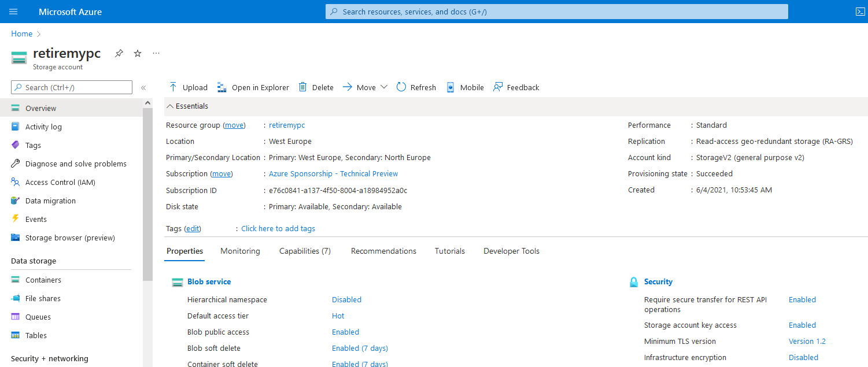Open the Capabilities (7) tab
This screenshot has width=868, height=367.
coord(305,251)
